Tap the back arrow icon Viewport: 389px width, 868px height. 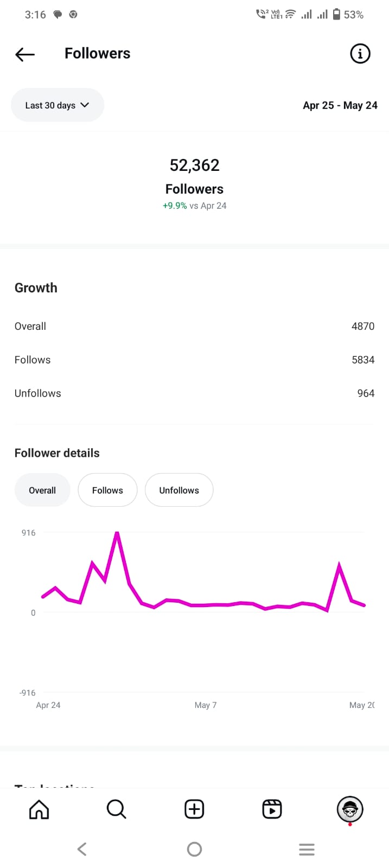coord(25,54)
